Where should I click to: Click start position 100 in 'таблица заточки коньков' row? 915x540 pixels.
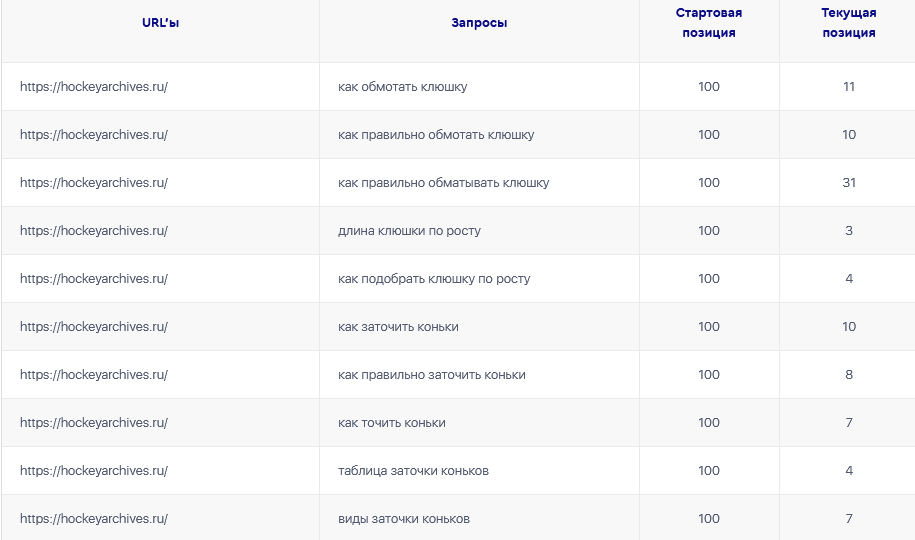709,471
